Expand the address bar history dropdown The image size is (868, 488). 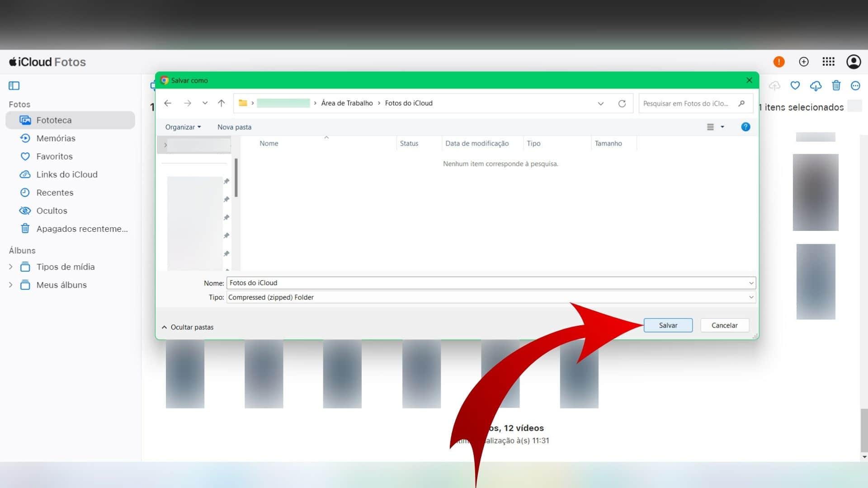pyautogui.click(x=600, y=103)
